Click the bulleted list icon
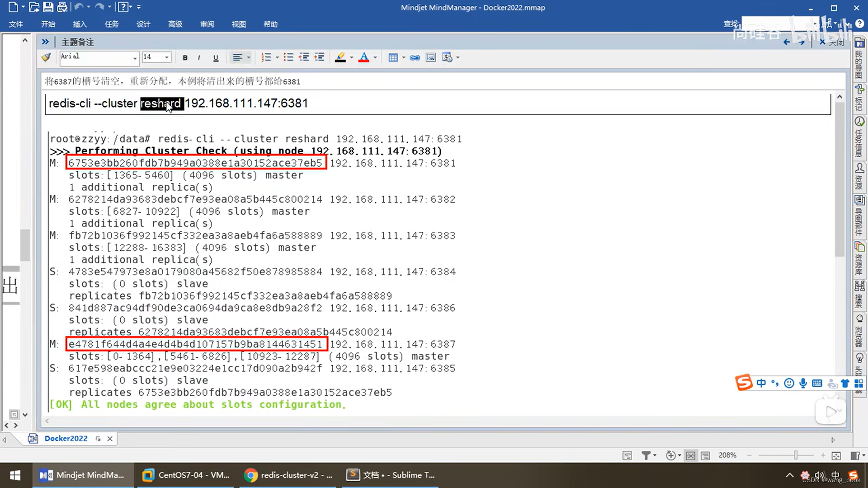The image size is (868, 488). 288,57
